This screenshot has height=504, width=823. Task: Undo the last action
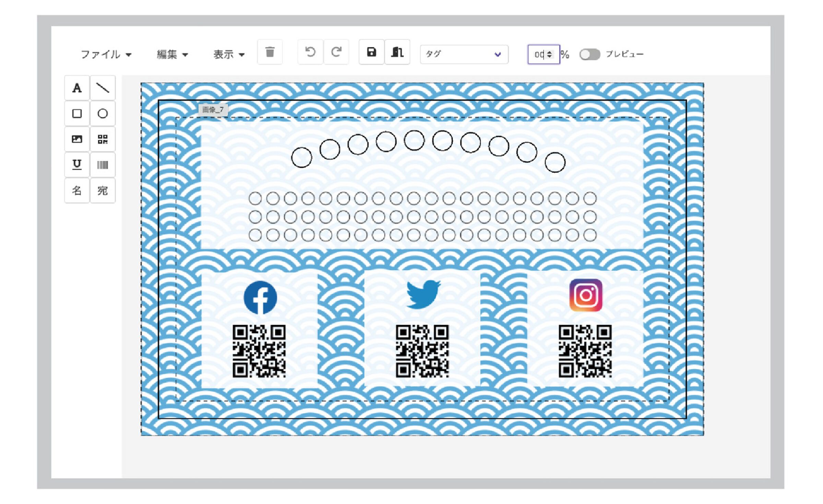[x=310, y=52]
